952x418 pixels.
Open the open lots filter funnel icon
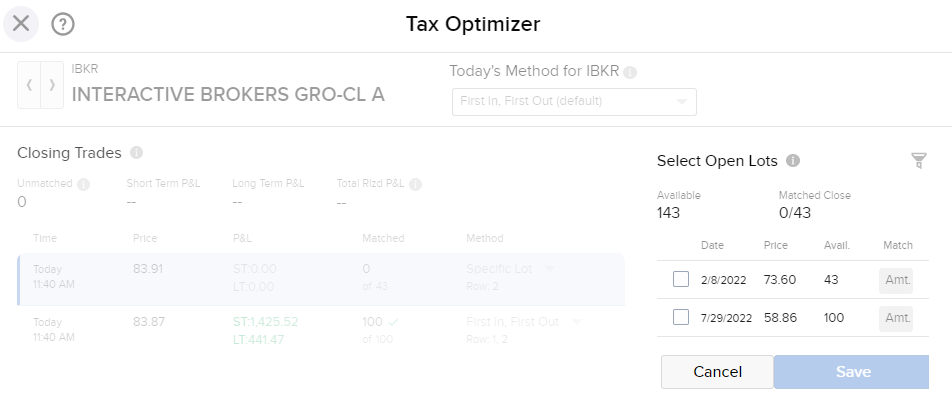tap(919, 161)
